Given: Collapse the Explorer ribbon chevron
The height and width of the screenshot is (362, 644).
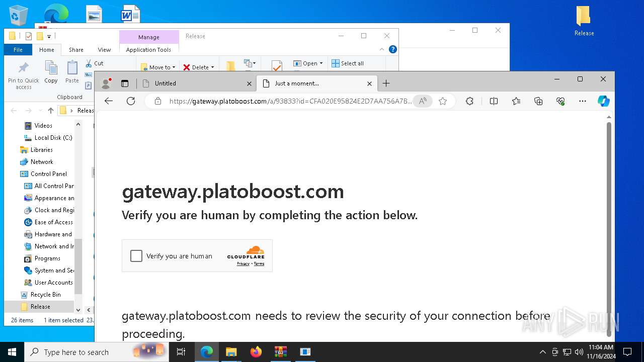Looking at the screenshot, I should [x=382, y=49].
